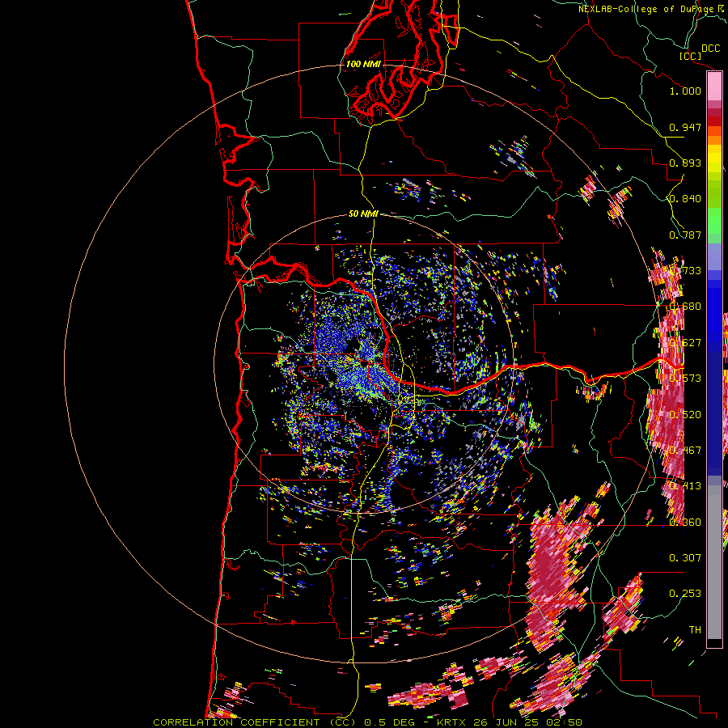Image resolution: width=728 pixels, height=728 pixels.
Task: Click the [CC] label above the color scale
Action: click(690, 56)
